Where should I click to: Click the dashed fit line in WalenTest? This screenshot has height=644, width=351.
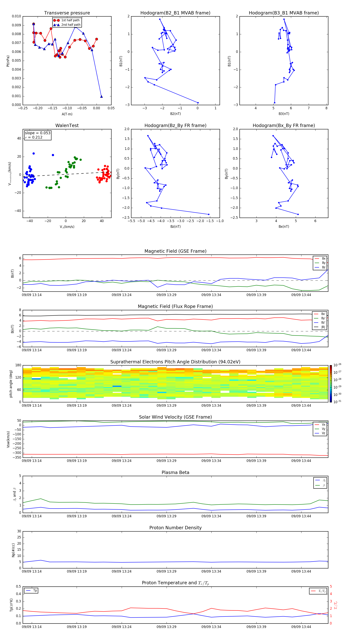(67, 174)
